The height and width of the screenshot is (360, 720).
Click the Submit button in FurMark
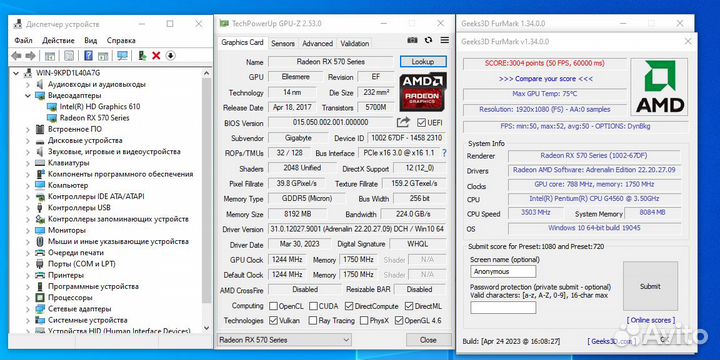(650, 286)
